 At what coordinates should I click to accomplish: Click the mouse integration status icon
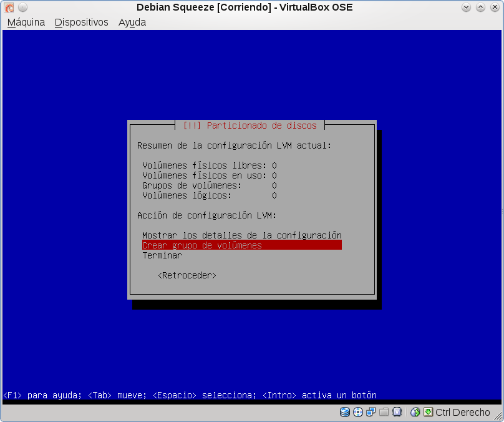click(415, 412)
